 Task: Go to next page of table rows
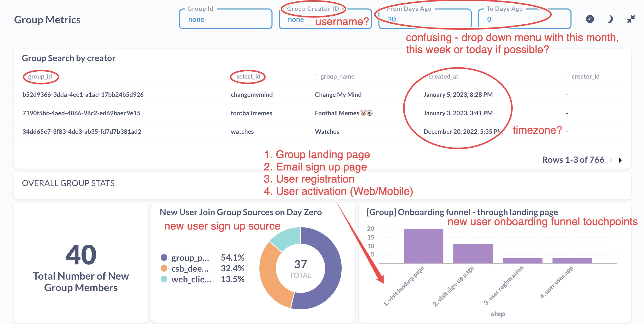point(620,160)
